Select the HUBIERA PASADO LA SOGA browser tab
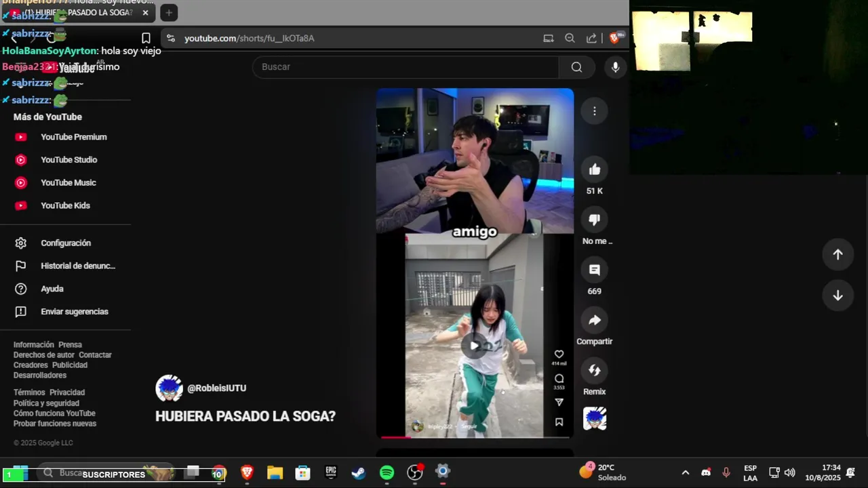868x488 pixels. (x=79, y=13)
